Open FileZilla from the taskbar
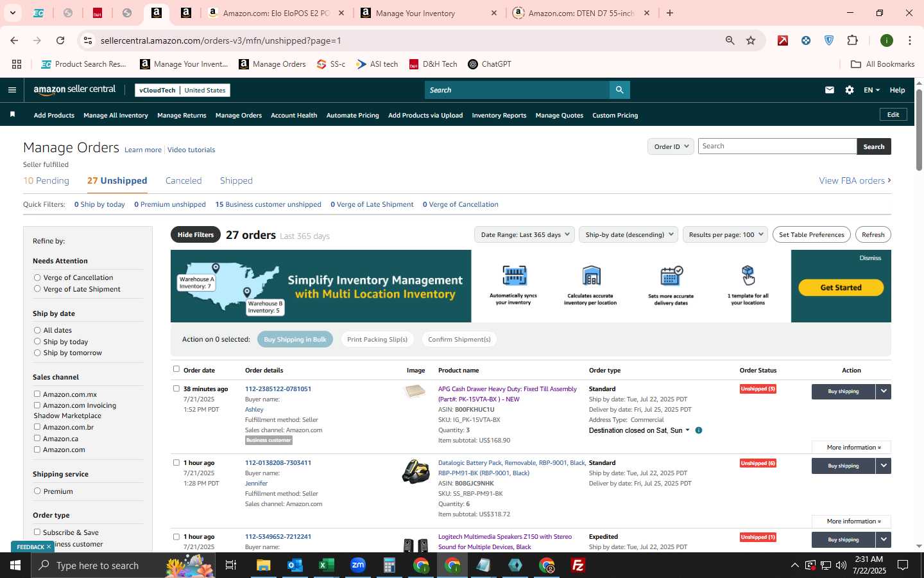This screenshot has width=924, height=578. coord(578,565)
